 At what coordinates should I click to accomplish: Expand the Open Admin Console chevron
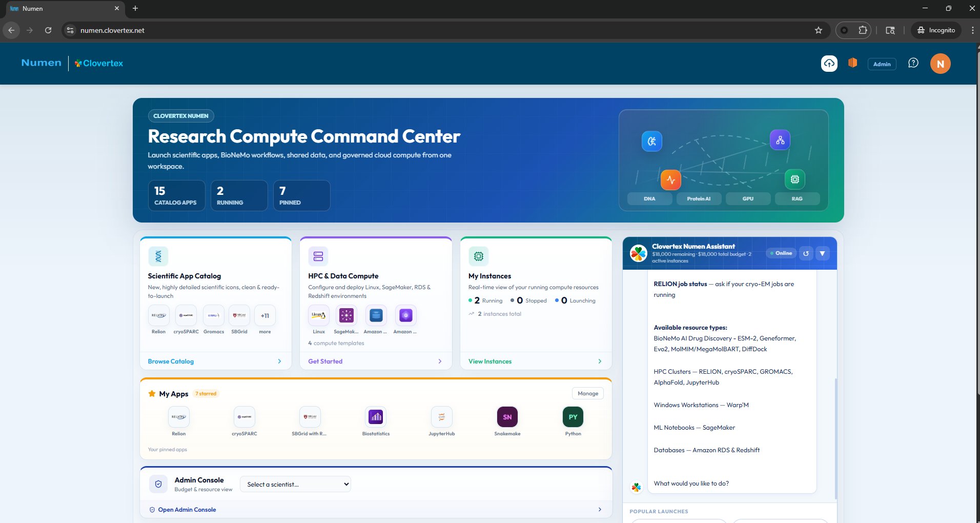600,510
